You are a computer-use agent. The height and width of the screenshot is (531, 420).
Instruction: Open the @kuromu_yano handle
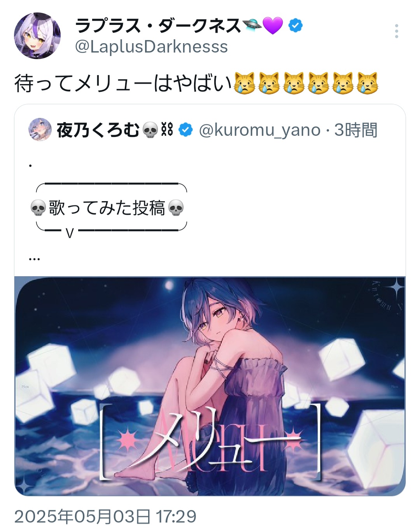(x=260, y=130)
